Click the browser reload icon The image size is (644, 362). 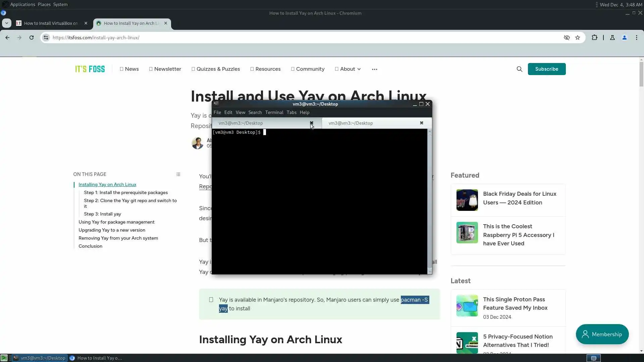[32, 38]
